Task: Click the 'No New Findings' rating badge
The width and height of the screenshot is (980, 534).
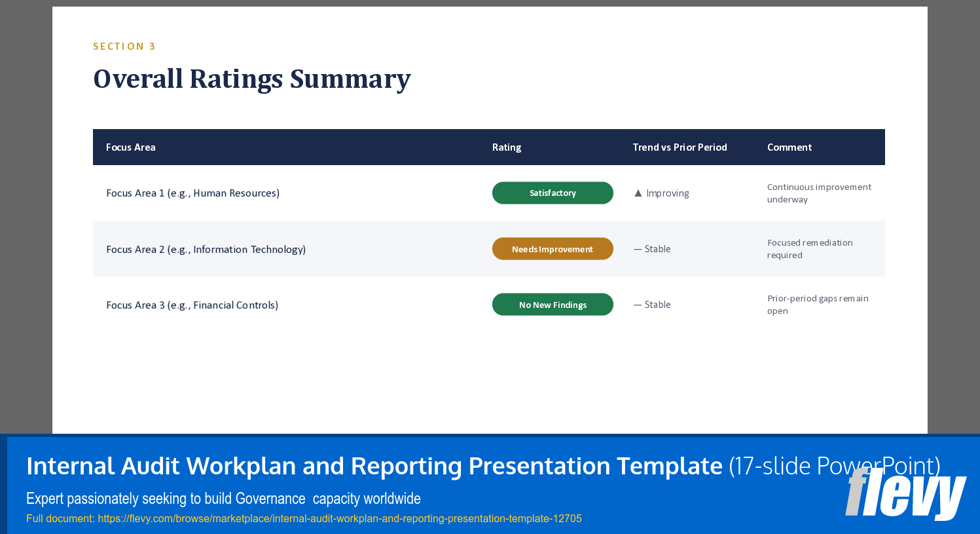Action: [553, 305]
